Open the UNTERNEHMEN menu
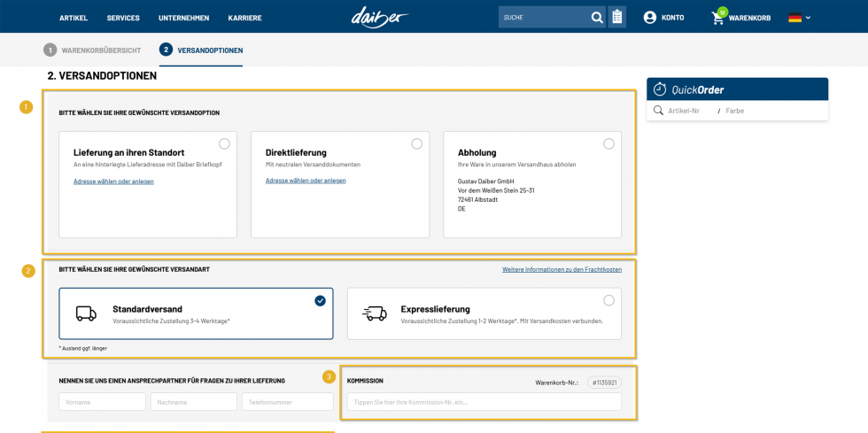The image size is (868, 433). click(184, 18)
